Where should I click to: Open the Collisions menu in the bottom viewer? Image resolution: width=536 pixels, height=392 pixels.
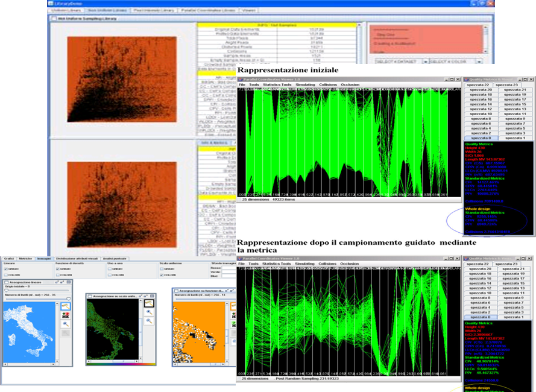coord(327,264)
